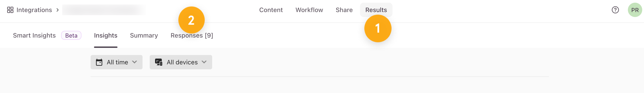The width and height of the screenshot is (644, 93).
Task: Click the devices icon in All devices filter
Action: pyautogui.click(x=158, y=62)
